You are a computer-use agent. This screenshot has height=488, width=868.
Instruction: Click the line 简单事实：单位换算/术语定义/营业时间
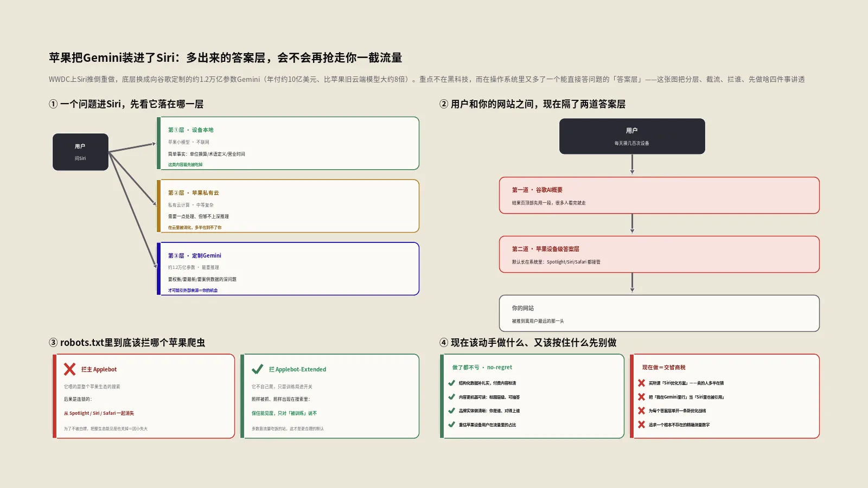(206, 154)
